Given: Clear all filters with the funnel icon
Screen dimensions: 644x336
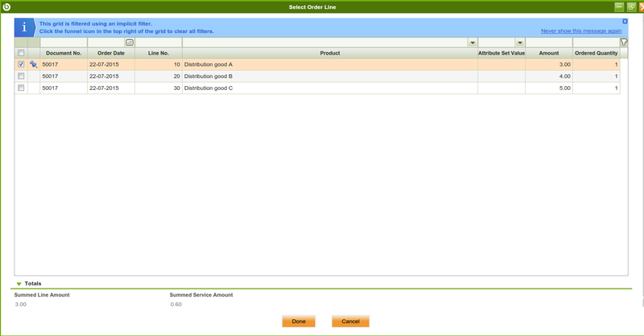Looking at the screenshot, I should pyautogui.click(x=624, y=43).
